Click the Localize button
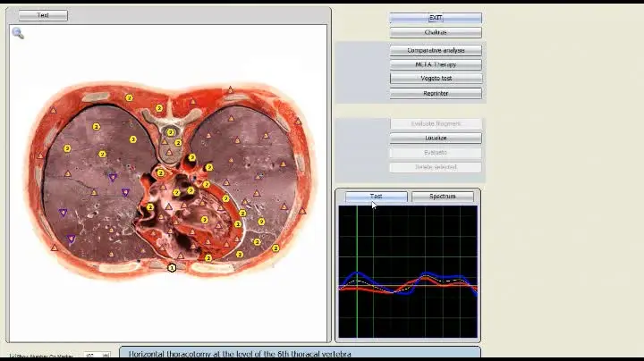 (x=436, y=139)
